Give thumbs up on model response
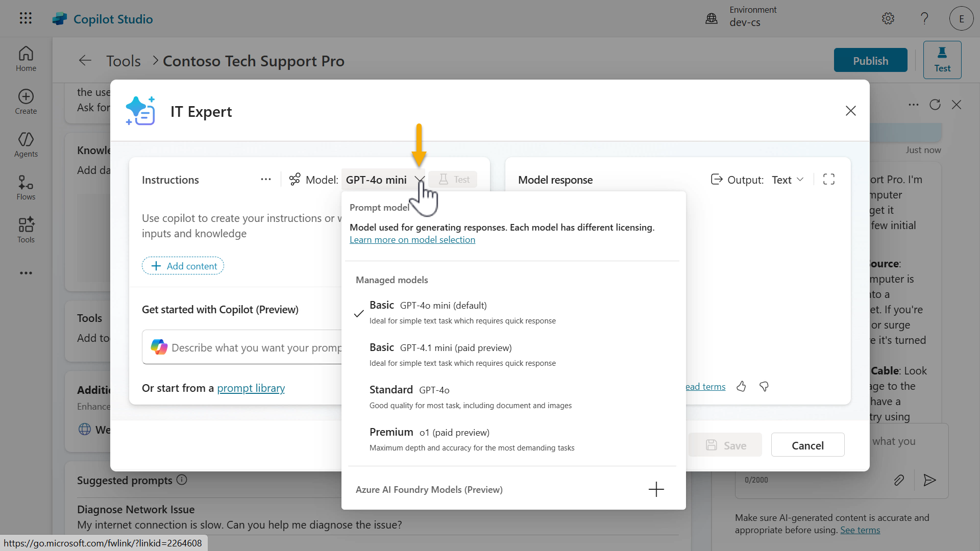 pyautogui.click(x=742, y=386)
